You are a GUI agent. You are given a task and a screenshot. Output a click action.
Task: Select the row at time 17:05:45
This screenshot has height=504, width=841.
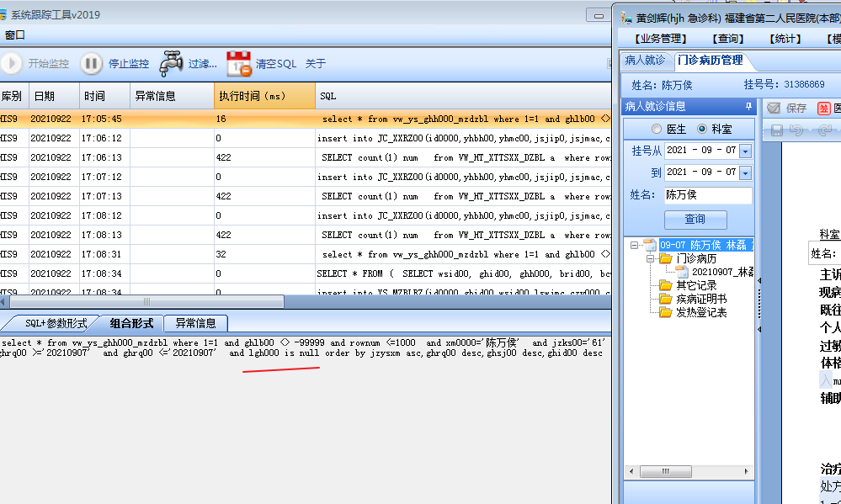pyautogui.click(x=306, y=119)
